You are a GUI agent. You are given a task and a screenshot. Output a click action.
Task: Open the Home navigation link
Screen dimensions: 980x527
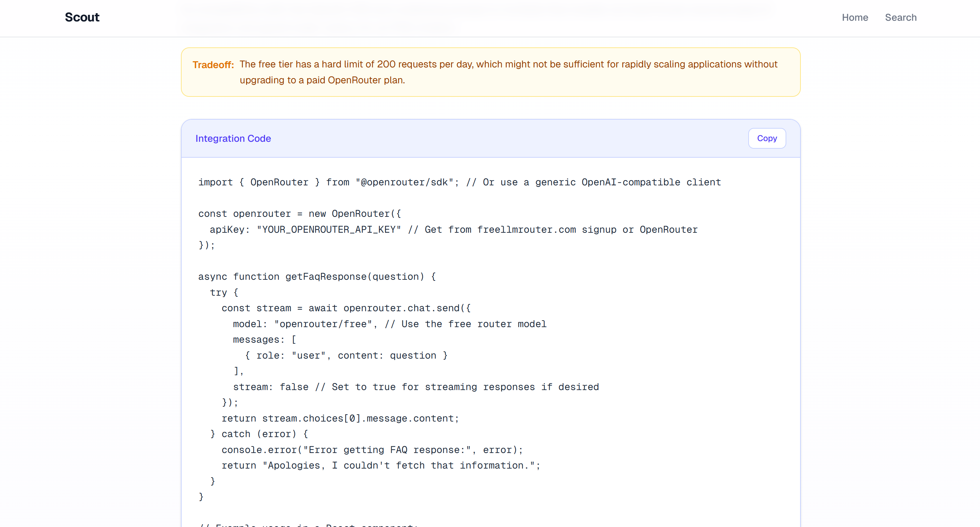tap(854, 18)
